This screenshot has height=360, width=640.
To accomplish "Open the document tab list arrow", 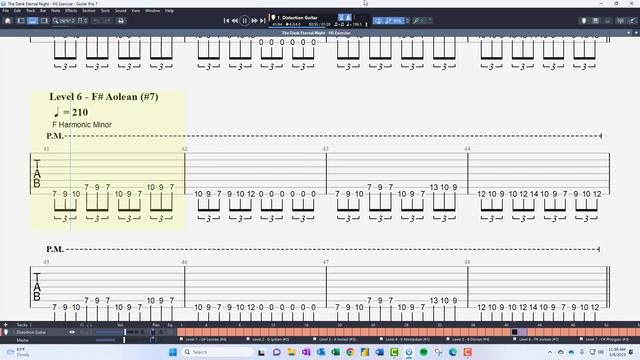I will (636, 33).
